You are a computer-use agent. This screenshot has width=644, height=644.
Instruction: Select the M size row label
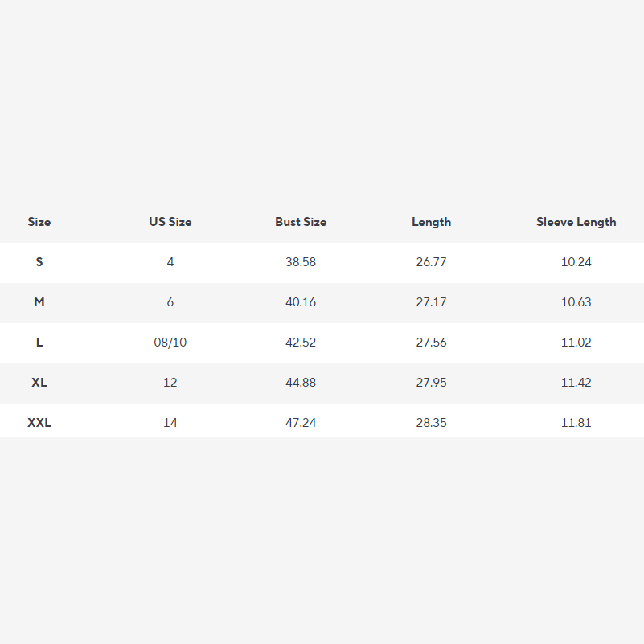tap(39, 302)
